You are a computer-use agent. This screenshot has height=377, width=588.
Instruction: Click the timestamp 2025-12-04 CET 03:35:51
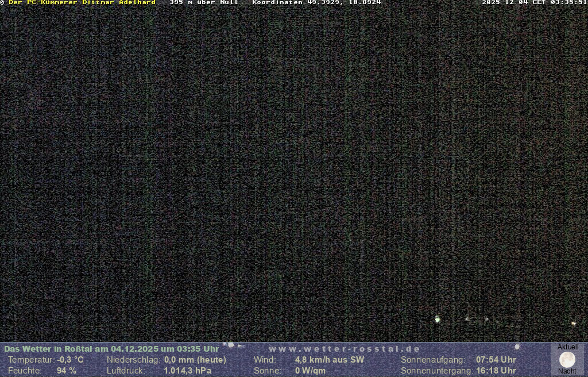click(534, 3)
